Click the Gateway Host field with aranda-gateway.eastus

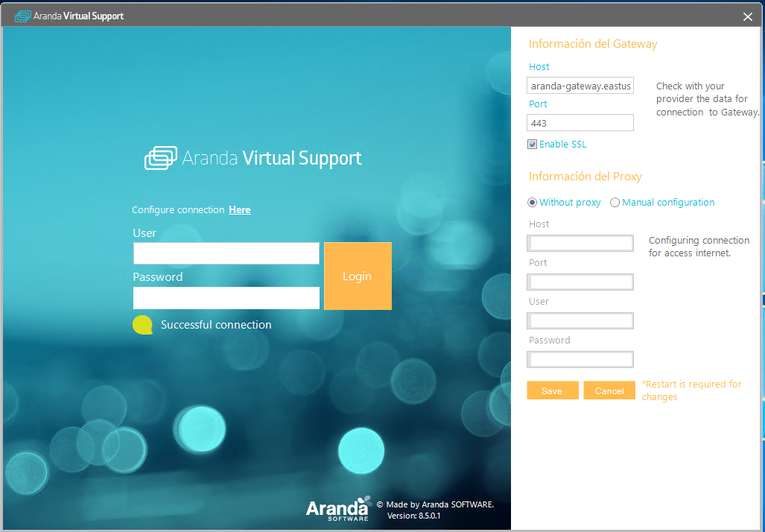(580, 86)
